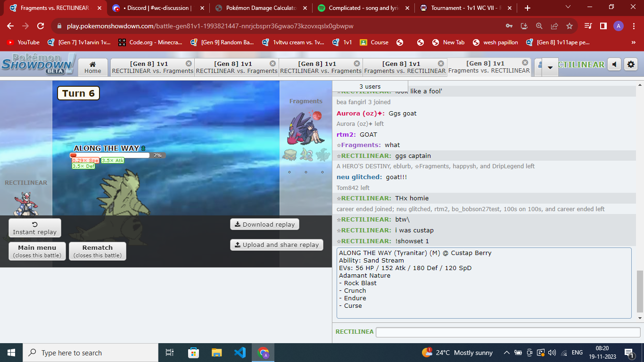This screenshot has width=644, height=362.
Task: Open the weather widget showing Mostly sunny
Action: (457, 353)
